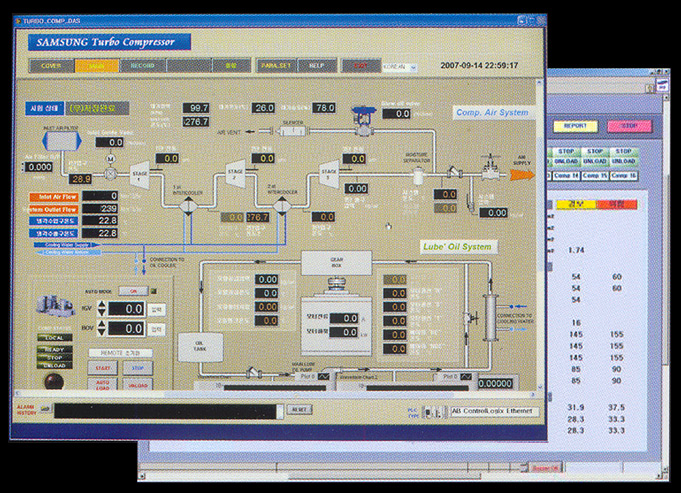The width and height of the screenshot is (681, 493).
Task: Click the dark red round indicator lamp
Action: (x=53, y=381)
